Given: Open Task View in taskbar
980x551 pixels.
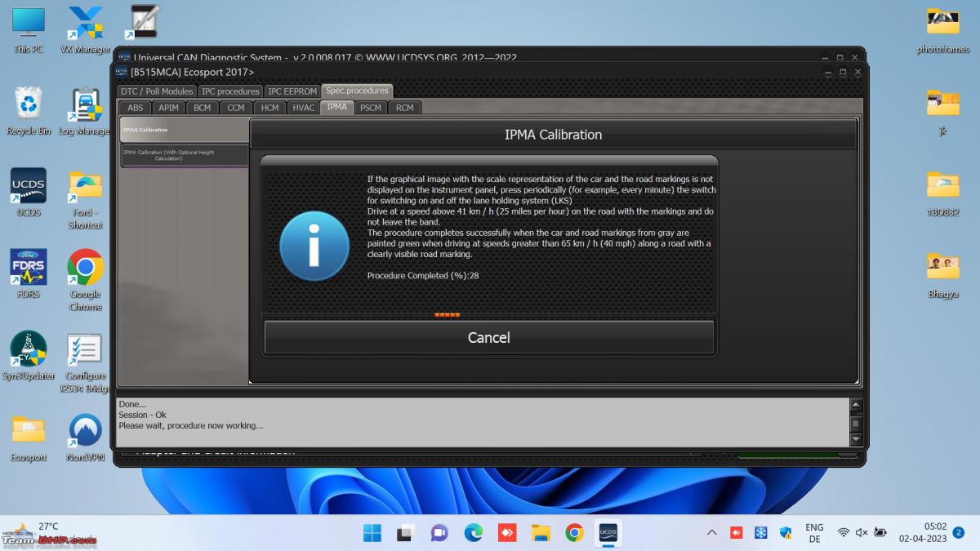Looking at the screenshot, I should (x=406, y=533).
